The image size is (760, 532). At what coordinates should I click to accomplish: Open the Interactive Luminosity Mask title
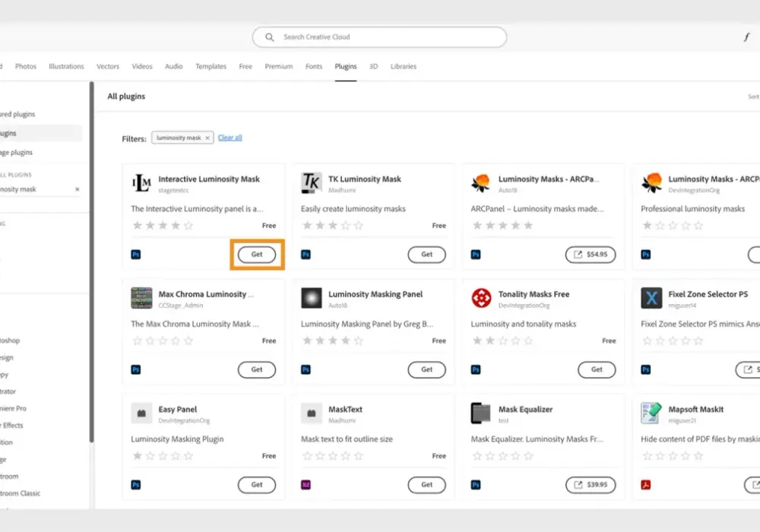209,179
